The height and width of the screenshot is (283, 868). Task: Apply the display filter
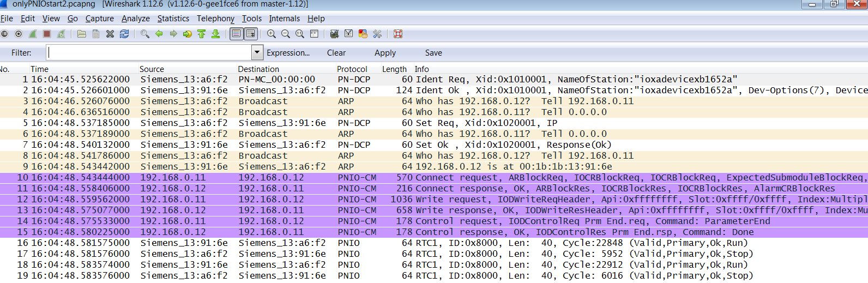pos(385,53)
